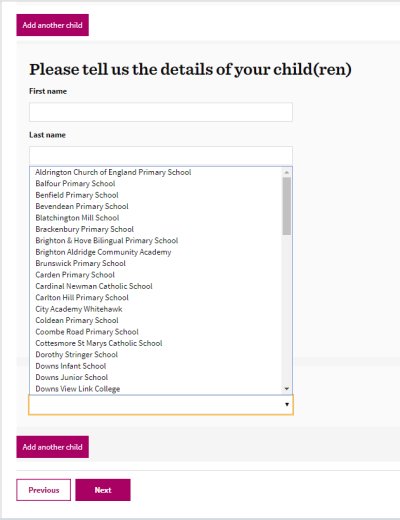
Task: Go to Previous page
Action: (44, 490)
